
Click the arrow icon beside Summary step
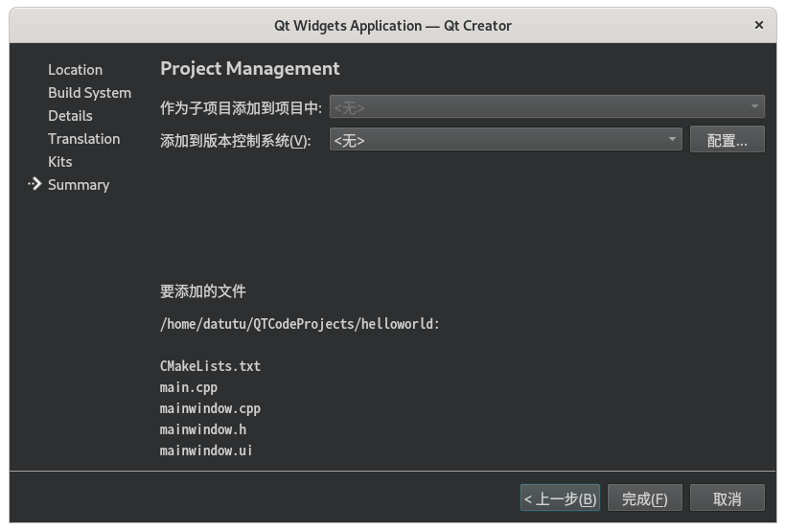point(35,184)
